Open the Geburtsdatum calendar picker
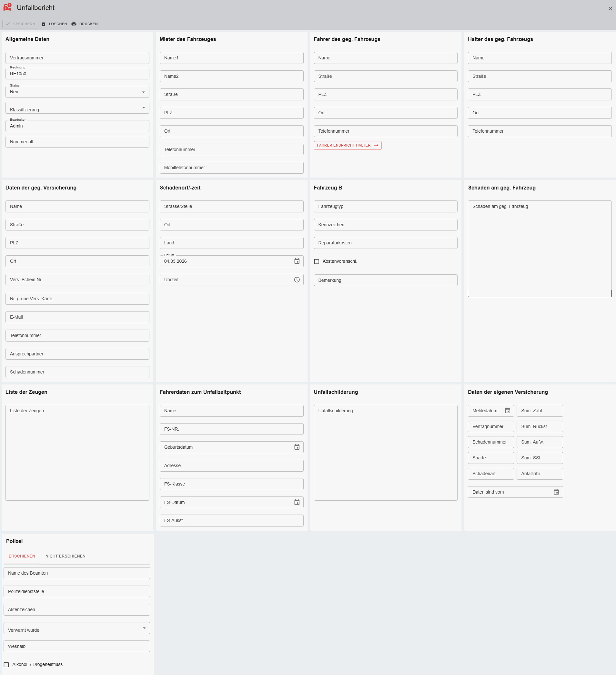Screen dimensions: 616x675 click(297, 447)
